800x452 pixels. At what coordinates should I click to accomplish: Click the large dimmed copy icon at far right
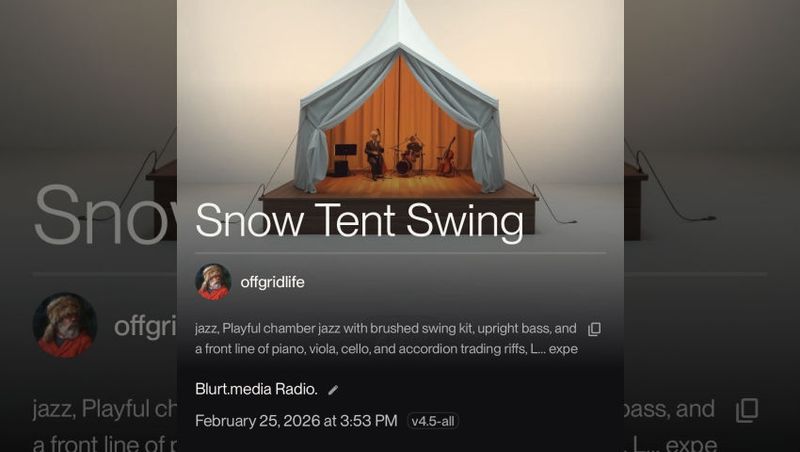[x=746, y=410]
